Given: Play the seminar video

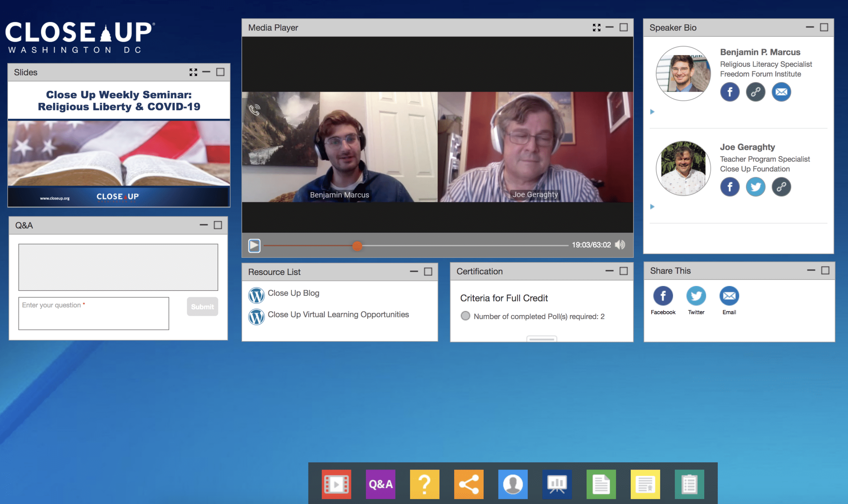Looking at the screenshot, I should pos(254,246).
